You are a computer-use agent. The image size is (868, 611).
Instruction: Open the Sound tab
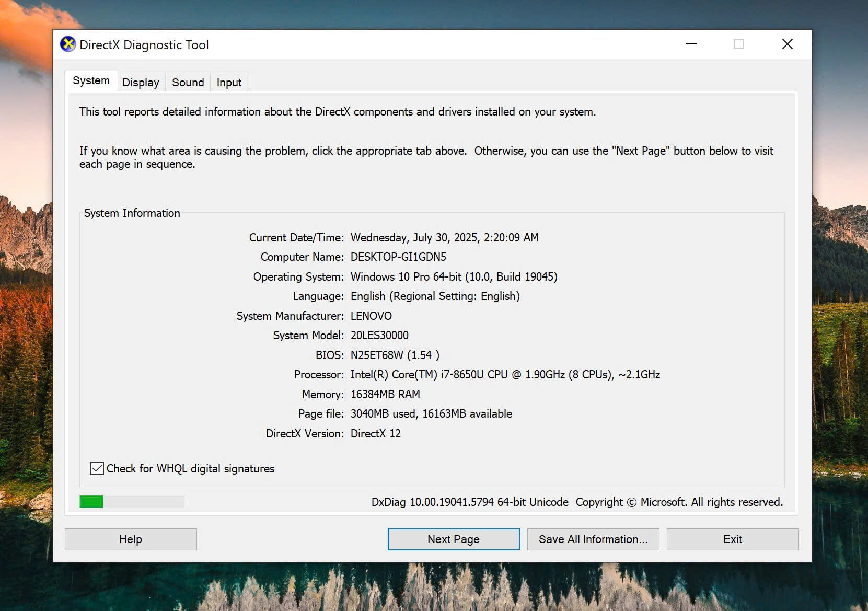point(188,83)
